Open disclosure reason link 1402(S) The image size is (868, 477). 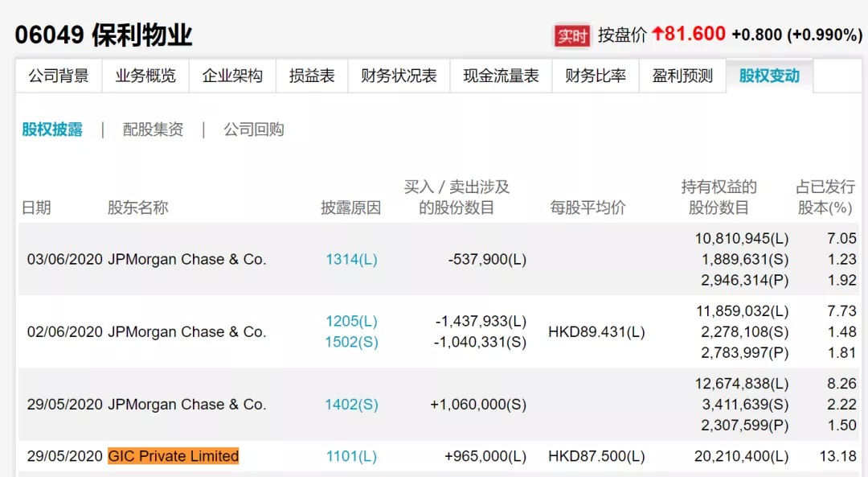[x=351, y=405]
